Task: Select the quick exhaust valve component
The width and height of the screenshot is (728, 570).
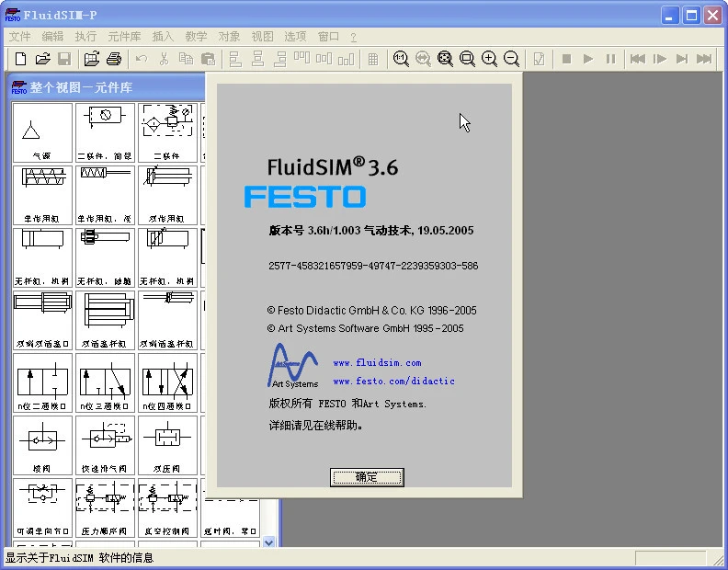Action: click(x=105, y=445)
